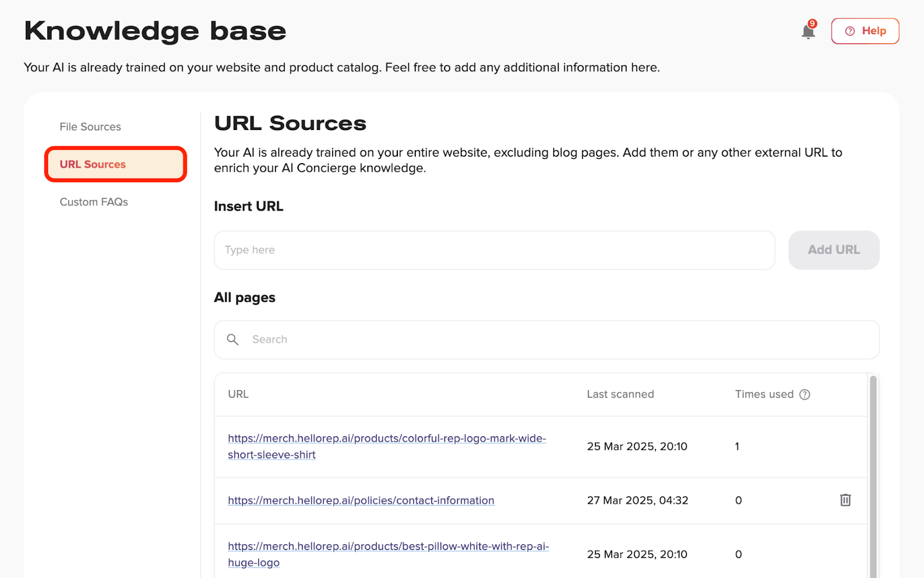The width and height of the screenshot is (924, 578).
Task: Click the Times used info icon
Action: (805, 394)
